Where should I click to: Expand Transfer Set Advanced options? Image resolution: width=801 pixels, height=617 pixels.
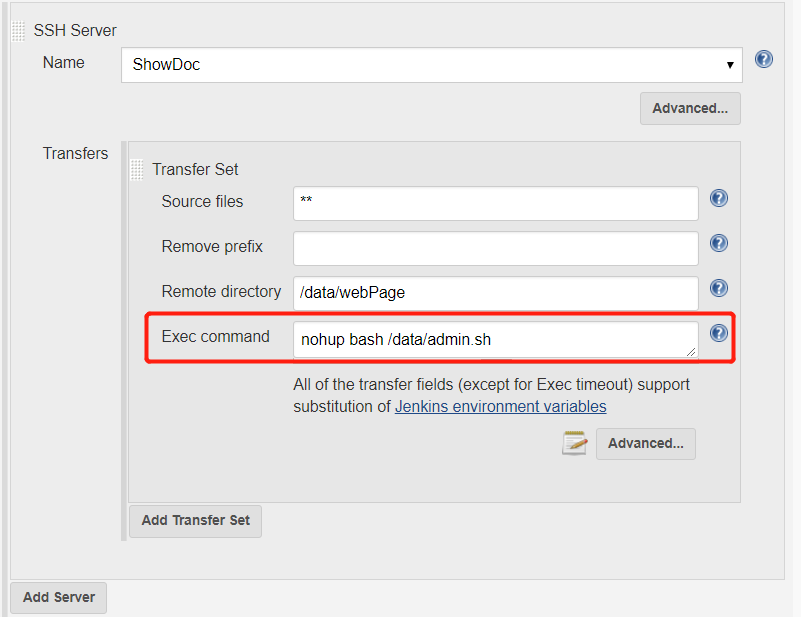pos(646,443)
